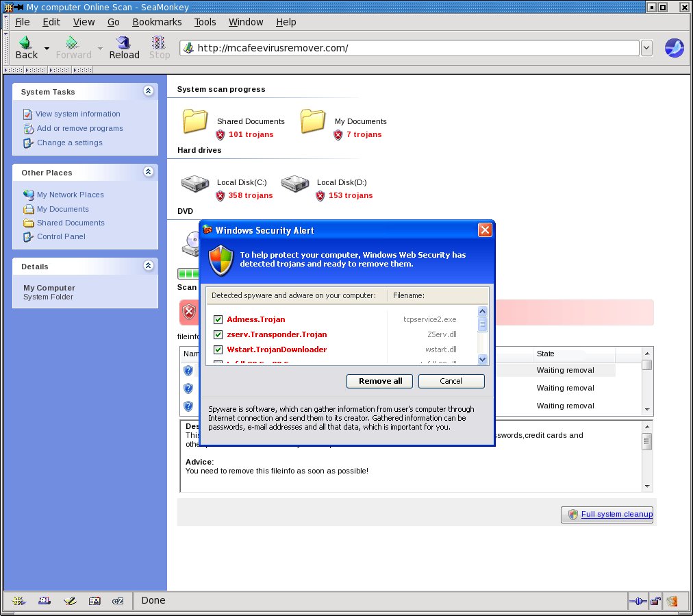
Task: Click the alert list scrollbar thumb
Action: point(483,325)
